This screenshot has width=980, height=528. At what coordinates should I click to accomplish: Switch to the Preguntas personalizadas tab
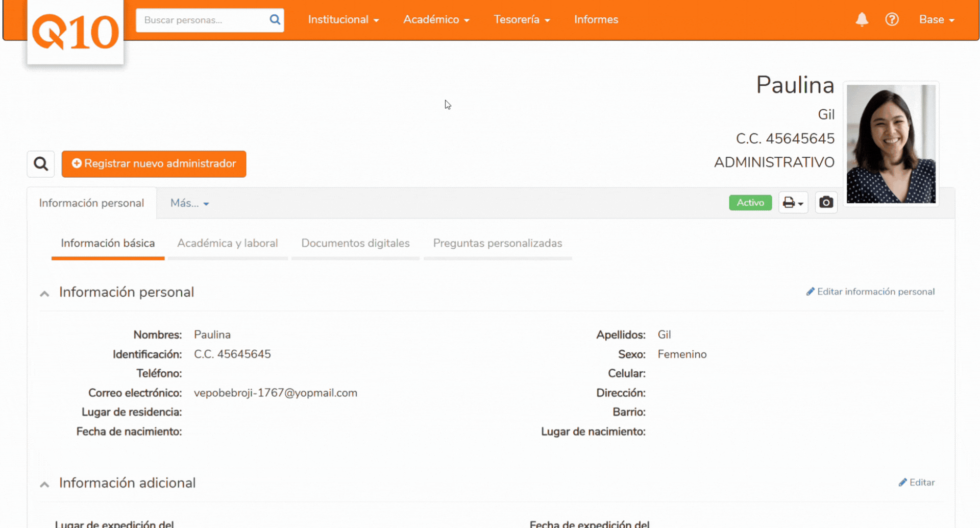[x=498, y=244]
